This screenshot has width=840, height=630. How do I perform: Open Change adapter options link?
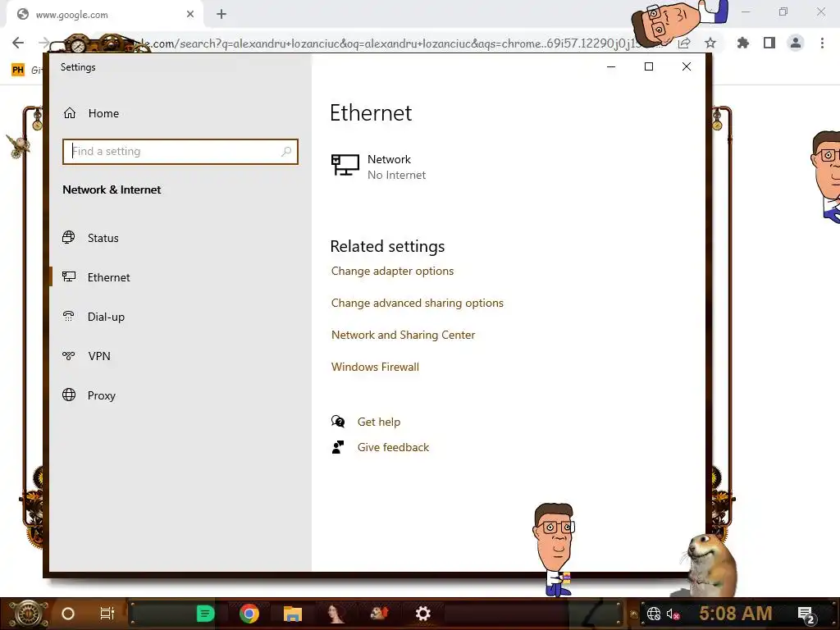pyautogui.click(x=392, y=271)
